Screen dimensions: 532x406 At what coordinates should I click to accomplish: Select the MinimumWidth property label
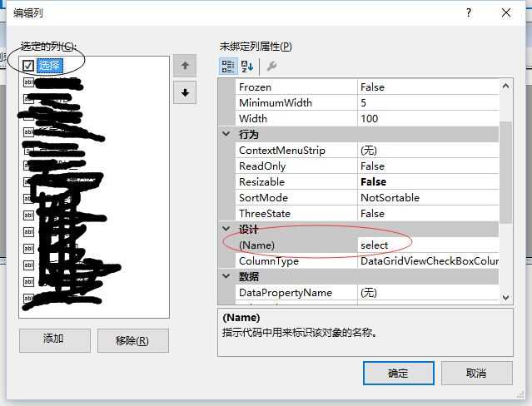click(276, 103)
